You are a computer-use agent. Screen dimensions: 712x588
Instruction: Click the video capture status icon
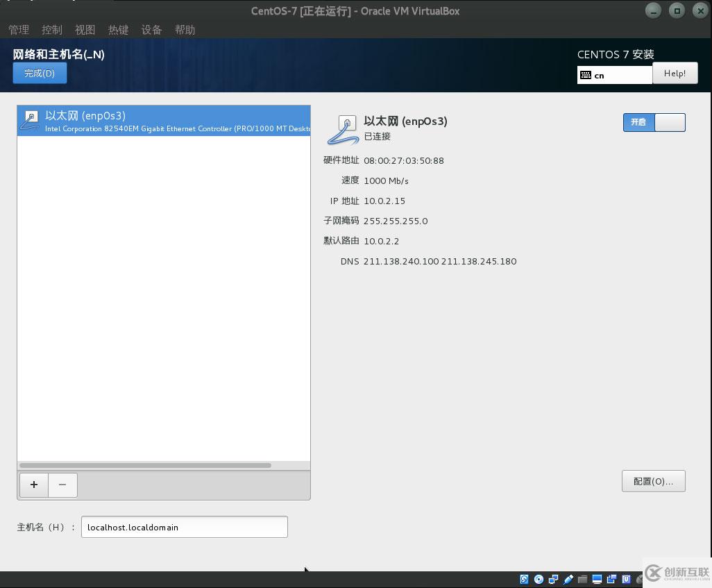626,579
